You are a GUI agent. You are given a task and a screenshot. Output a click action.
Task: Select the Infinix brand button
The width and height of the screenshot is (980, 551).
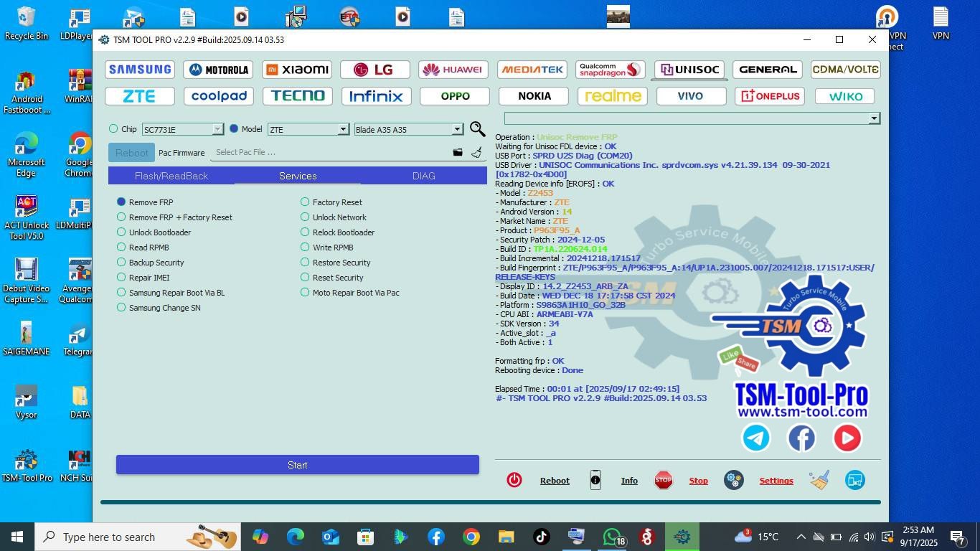coord(376,96)
